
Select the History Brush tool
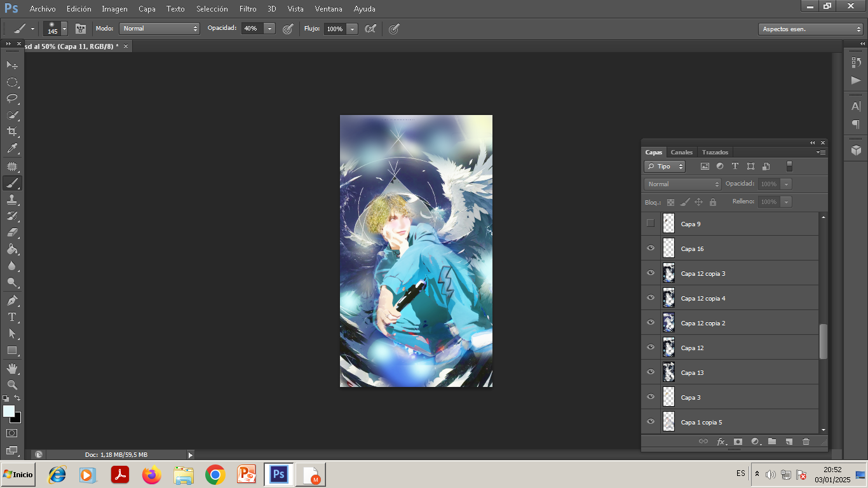[x=12, y=216]
